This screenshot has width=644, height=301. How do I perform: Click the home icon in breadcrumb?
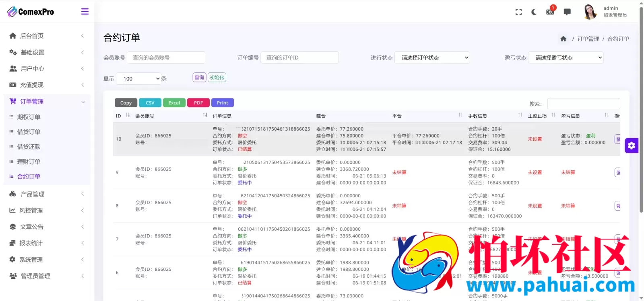(563, 39)
